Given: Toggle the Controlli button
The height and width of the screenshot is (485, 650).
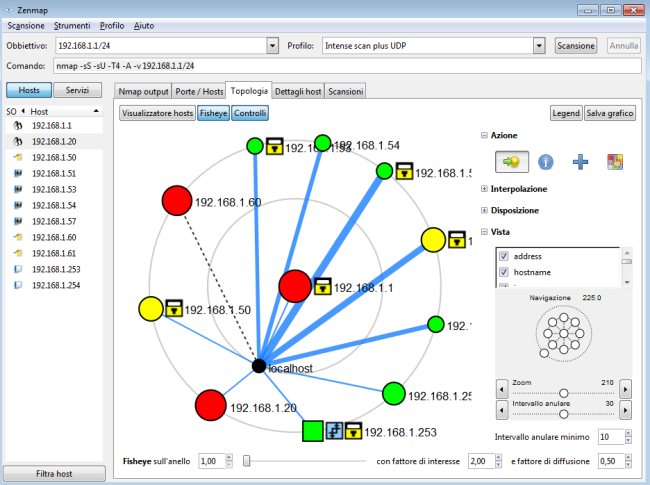Looking at the screenshot, I should pyautogui.click(x=250, y=113).
